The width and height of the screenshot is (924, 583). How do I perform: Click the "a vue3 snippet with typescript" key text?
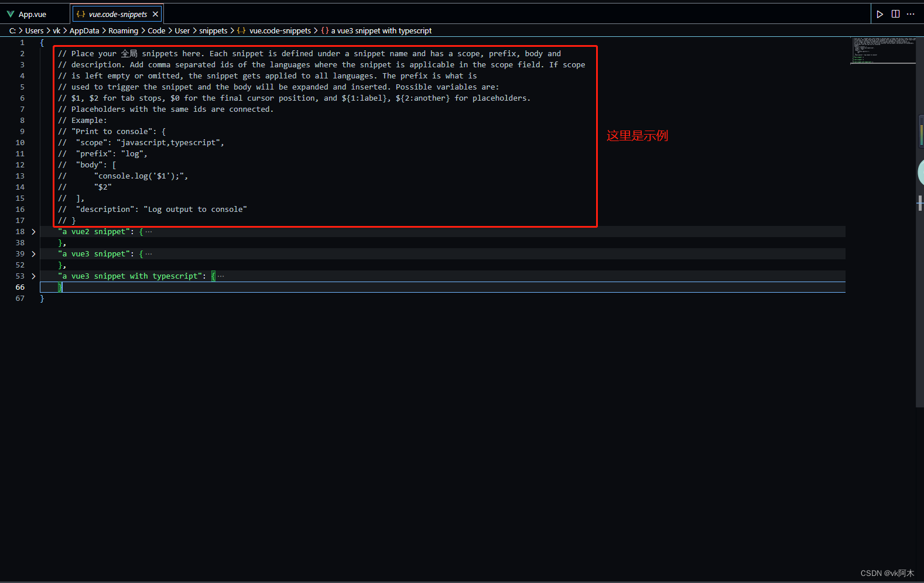(x=130, y=276)
